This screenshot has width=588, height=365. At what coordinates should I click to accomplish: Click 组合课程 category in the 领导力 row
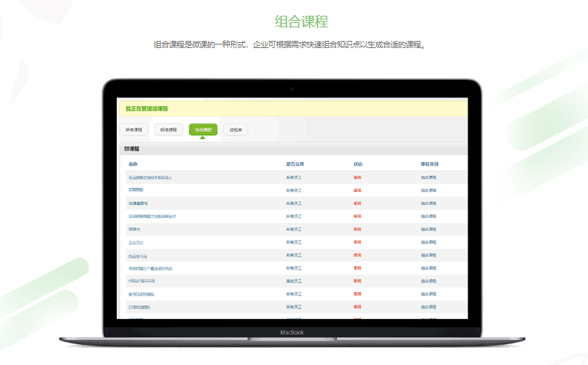point(428,229)
